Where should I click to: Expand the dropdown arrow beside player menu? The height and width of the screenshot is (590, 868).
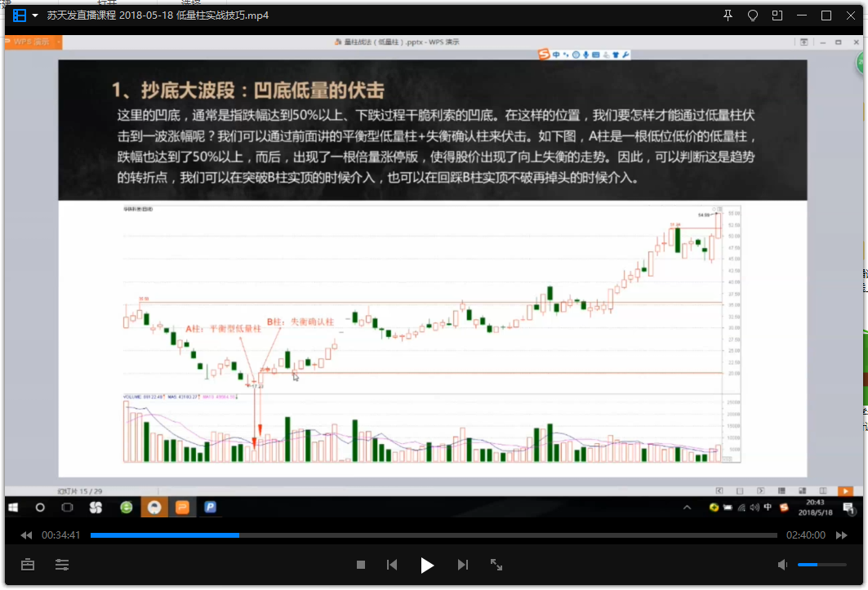click(x=35, y=16)
